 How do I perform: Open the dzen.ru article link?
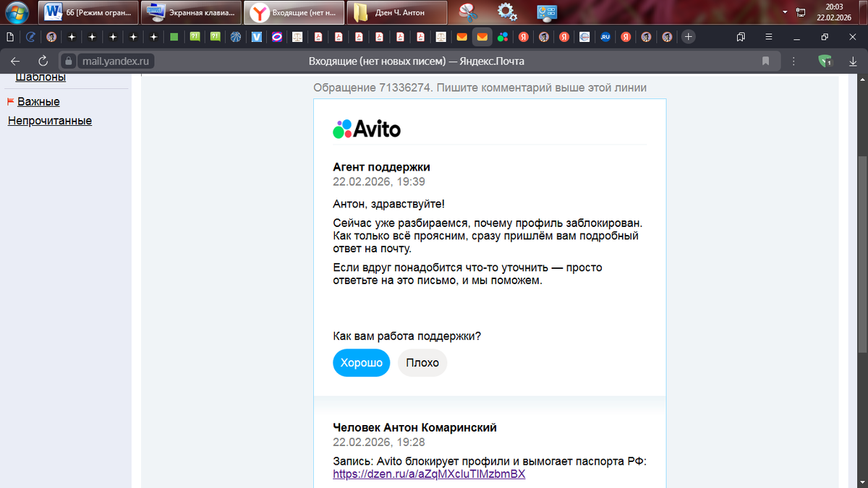click(429, 474)
